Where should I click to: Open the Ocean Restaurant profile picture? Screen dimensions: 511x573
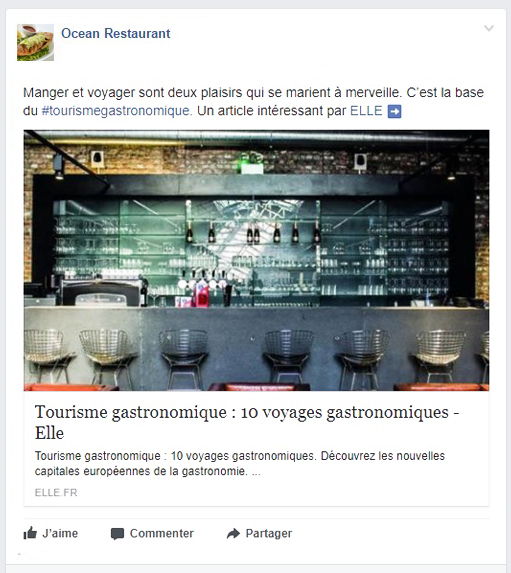click(35, 42)
